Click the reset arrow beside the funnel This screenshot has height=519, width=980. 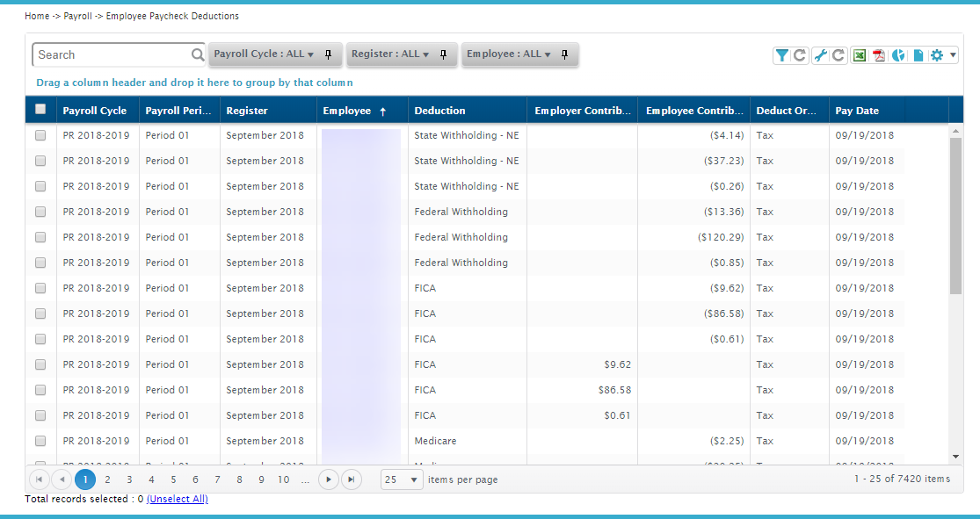pyautogui.click(x=799, y=55)
